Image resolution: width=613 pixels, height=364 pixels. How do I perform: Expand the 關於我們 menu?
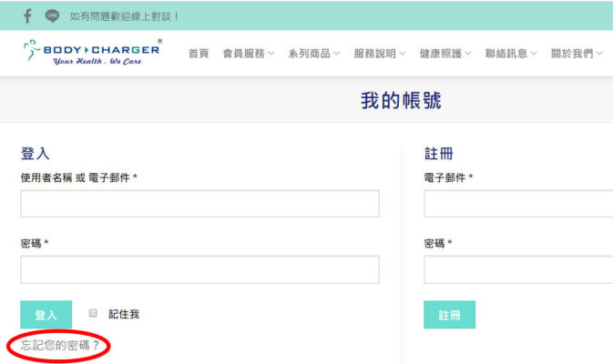[577, 54]
